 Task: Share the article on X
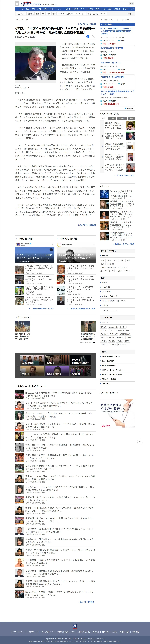[x=94, y=37]
